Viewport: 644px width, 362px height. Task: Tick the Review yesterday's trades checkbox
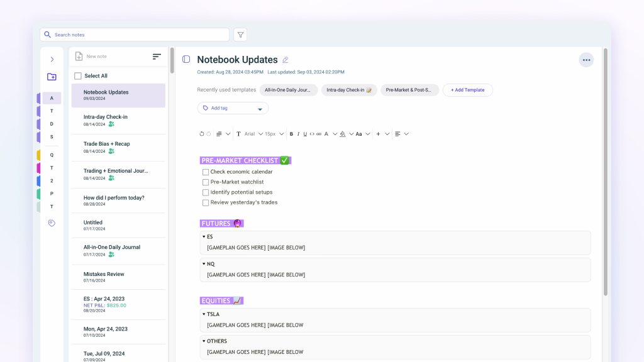click(206, 203)
